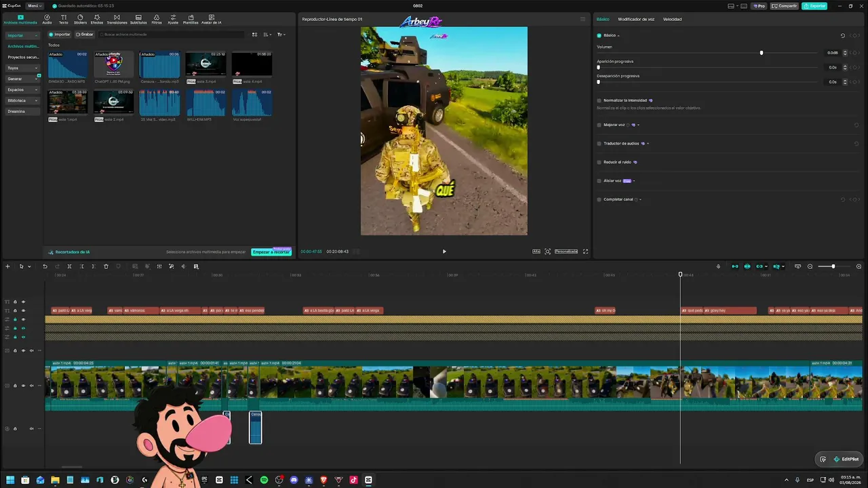Select Archivos multimedia main tab
Viewport: 868px width, 488px height.
click(x=20, y=19)
